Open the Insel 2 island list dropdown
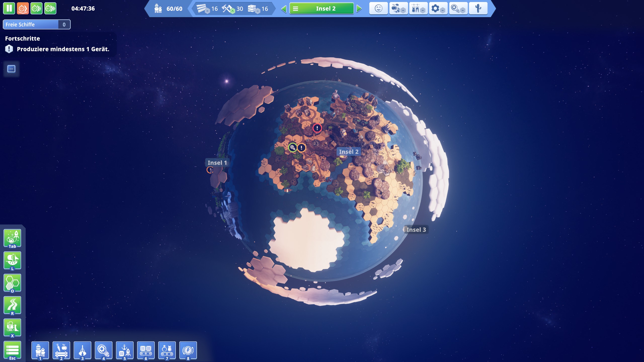 coord(321,9)
